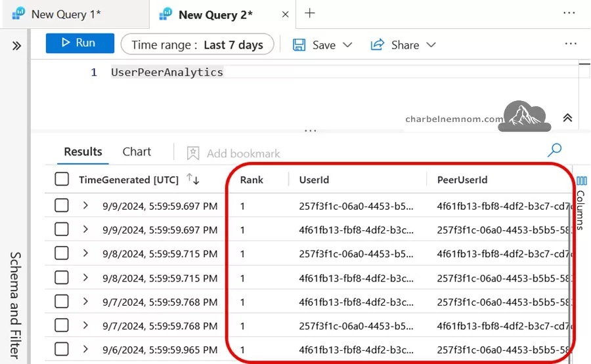Click the Rank column header
The width and height of the screenshot is (591, 364).
click(252, 180)
